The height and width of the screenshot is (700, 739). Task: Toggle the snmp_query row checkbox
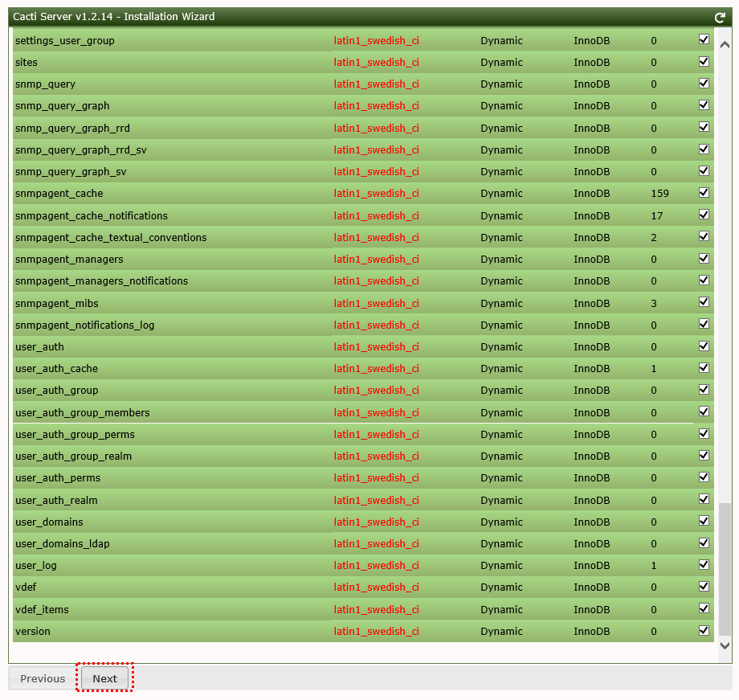(x=704, y=83)
